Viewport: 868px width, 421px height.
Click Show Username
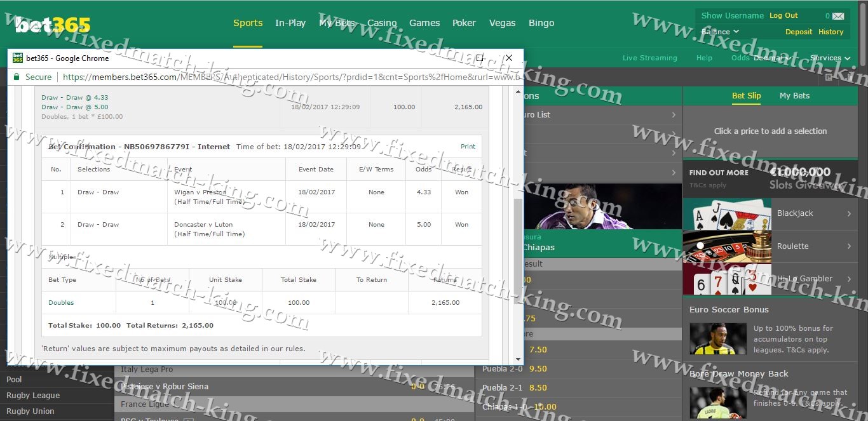[733, 16]
